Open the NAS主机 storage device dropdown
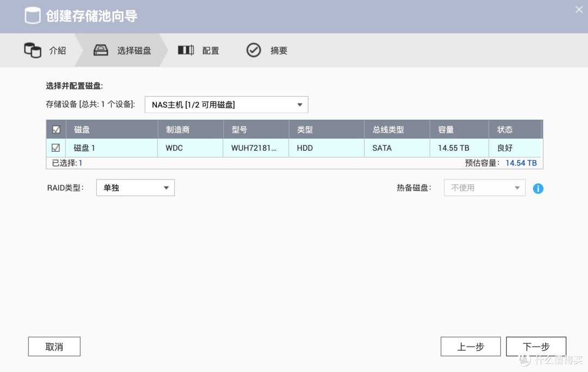Screen dimensions: 588x372 tap(225, 104)
